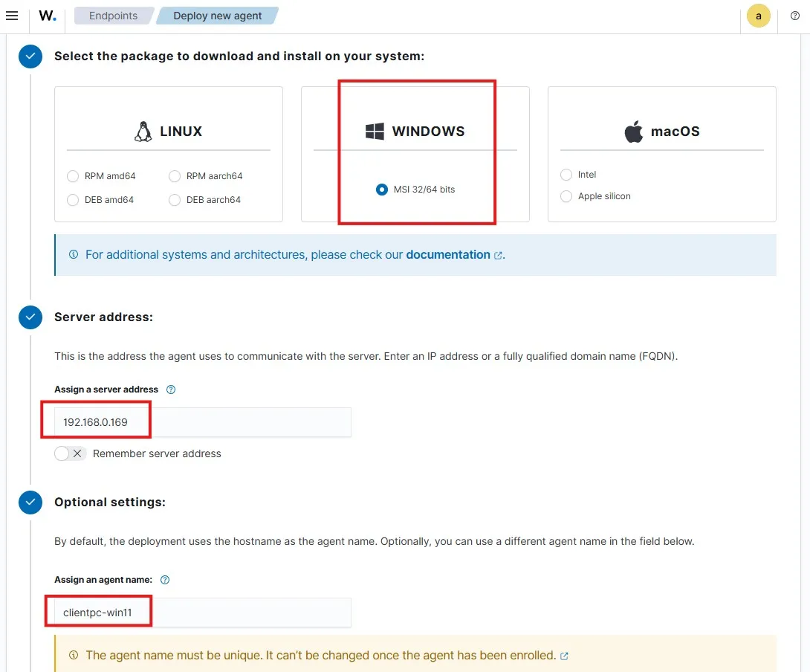The width and height of the screenshot is (810, 672).
Task: Click the help icon in the top bar
Action: [x=795, y=16]
